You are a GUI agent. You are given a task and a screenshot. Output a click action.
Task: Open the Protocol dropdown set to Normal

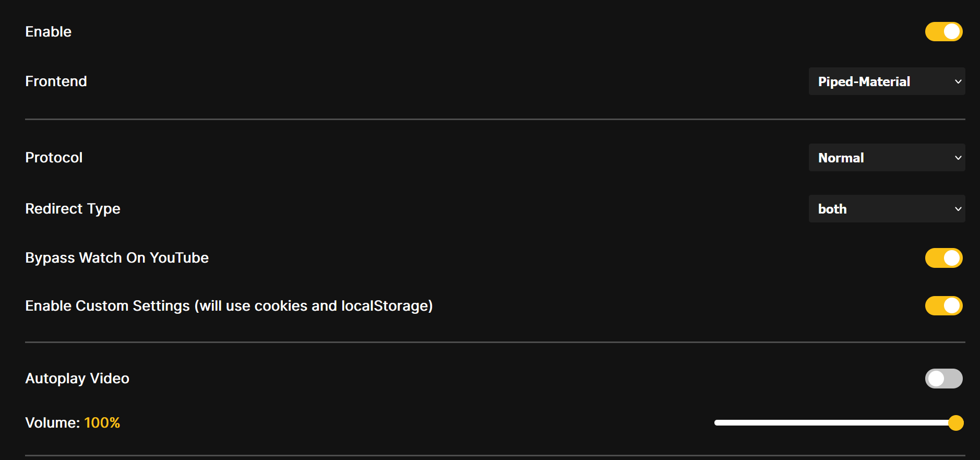pos(886,157)
